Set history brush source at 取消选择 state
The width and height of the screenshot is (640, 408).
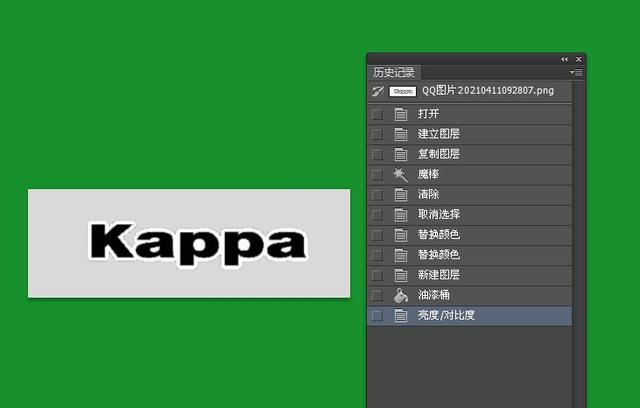[x=377, y=215]
